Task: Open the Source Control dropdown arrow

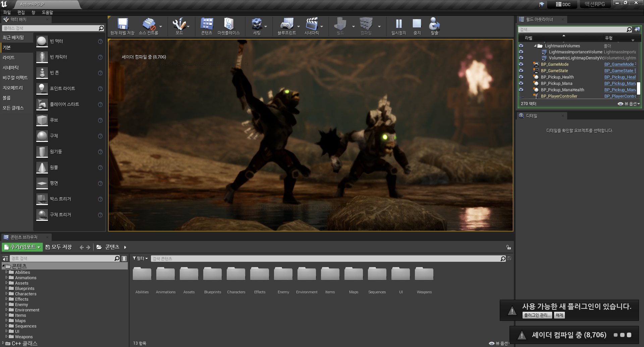Action: pyautogui.click(x=160, y=26)
